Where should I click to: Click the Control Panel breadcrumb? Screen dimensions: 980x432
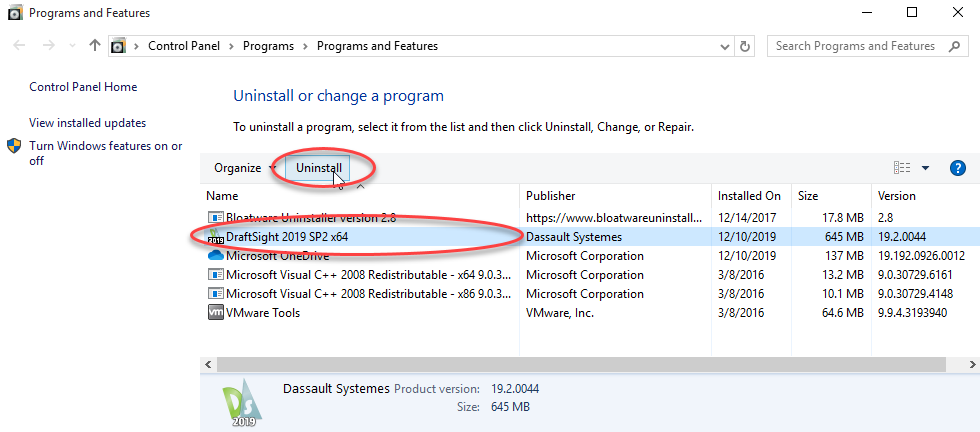click(x=184, y=46)
